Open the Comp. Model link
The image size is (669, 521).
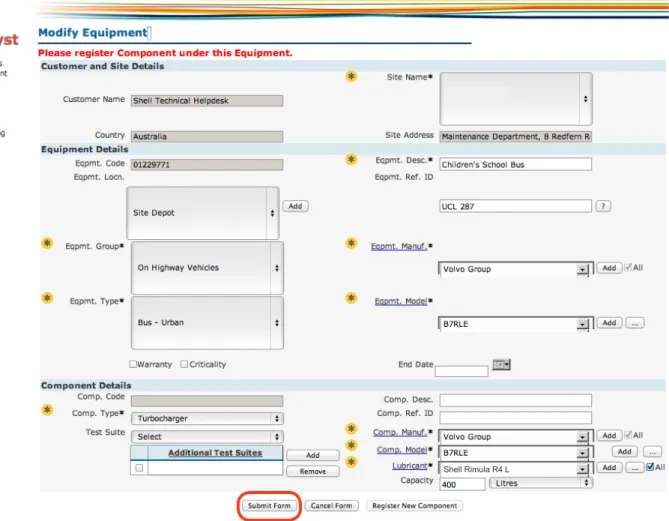pyautogui.click(x=401, y=450)
